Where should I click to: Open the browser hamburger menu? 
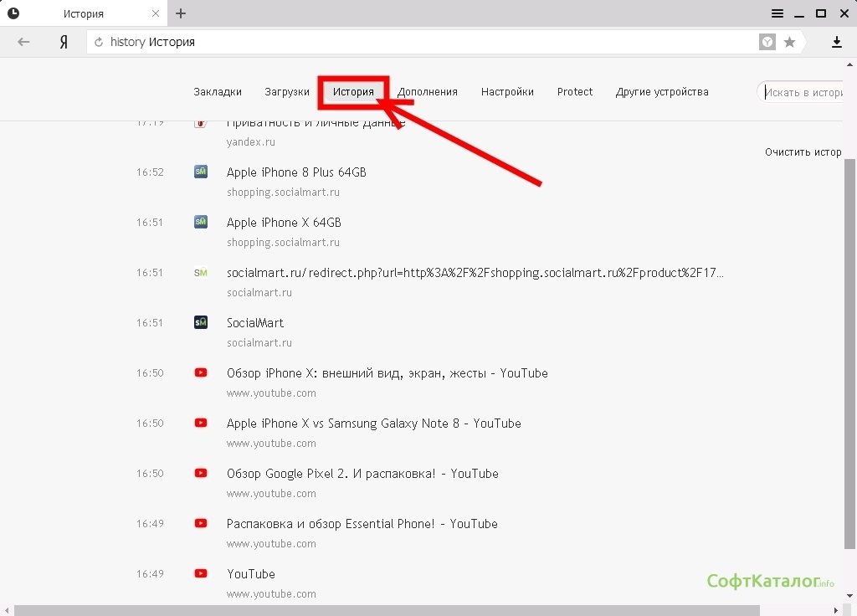tap(777, 13)
